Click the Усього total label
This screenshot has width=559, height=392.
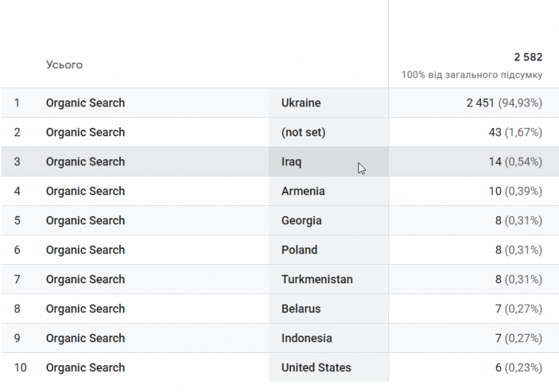(64, 65)
